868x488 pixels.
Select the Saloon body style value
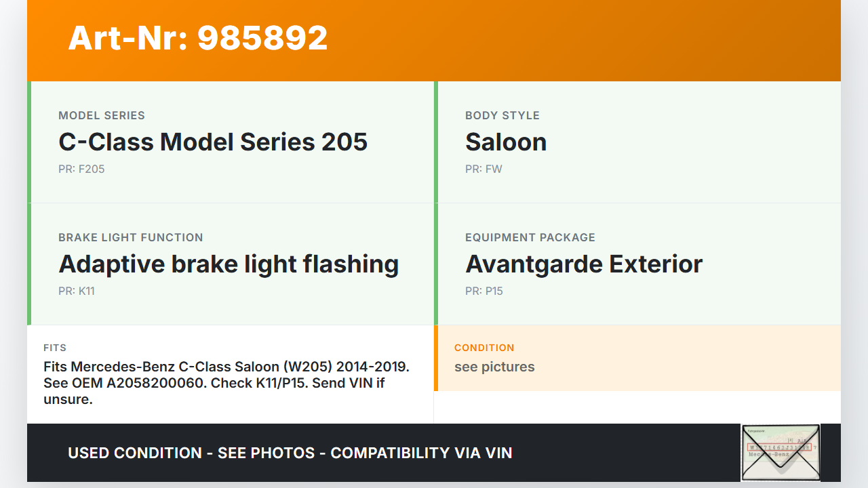[506, 142]
